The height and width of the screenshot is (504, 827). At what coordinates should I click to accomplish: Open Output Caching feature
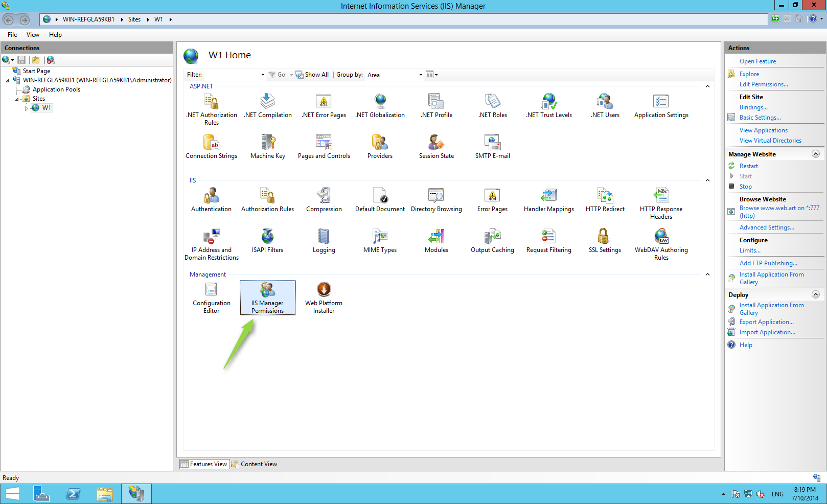pos(493,241)
